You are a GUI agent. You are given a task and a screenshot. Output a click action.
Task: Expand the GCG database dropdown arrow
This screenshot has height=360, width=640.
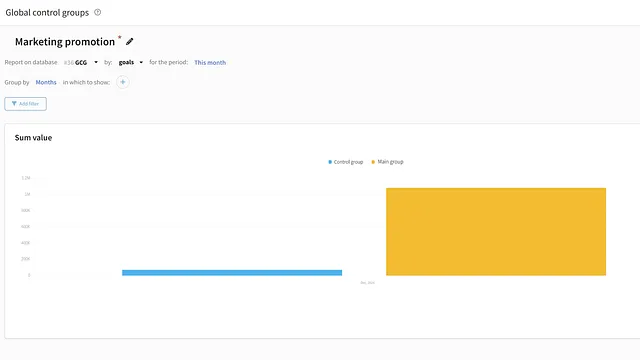(x=96, y=62)
